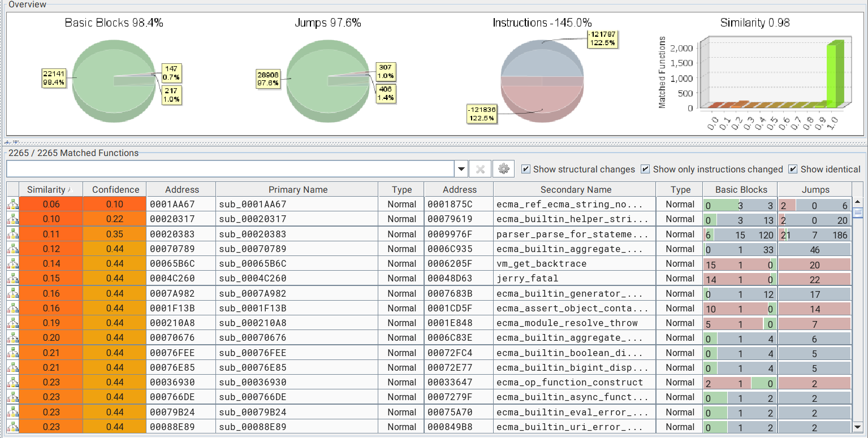Select ecma_op_function_construct secondary name
The image size is (868, 438).
[569, 383]
